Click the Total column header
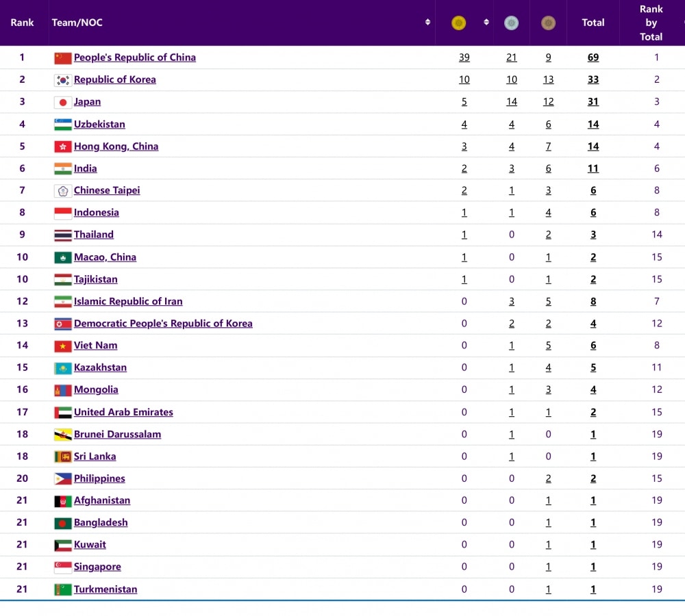 coord(593,23)
